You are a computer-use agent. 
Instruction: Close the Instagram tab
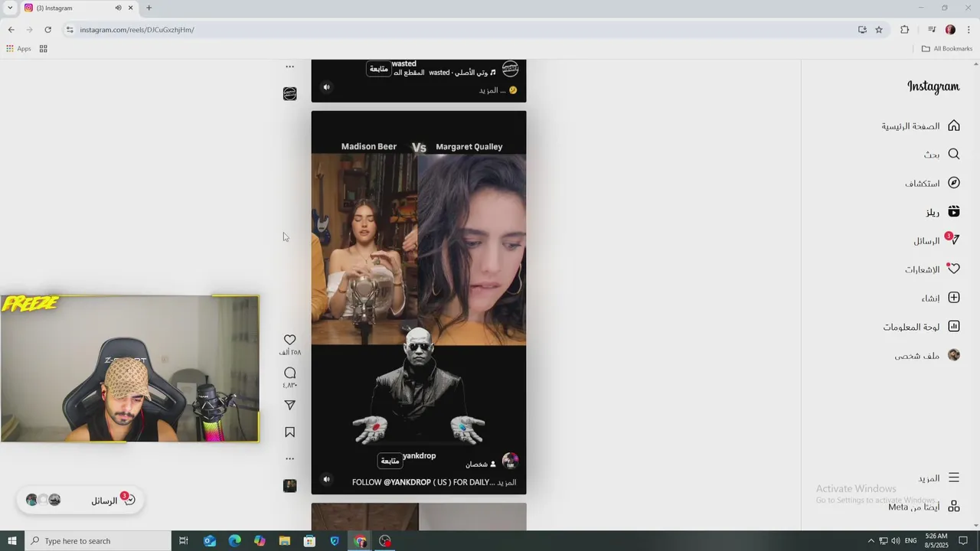click(x=130, y=8)
